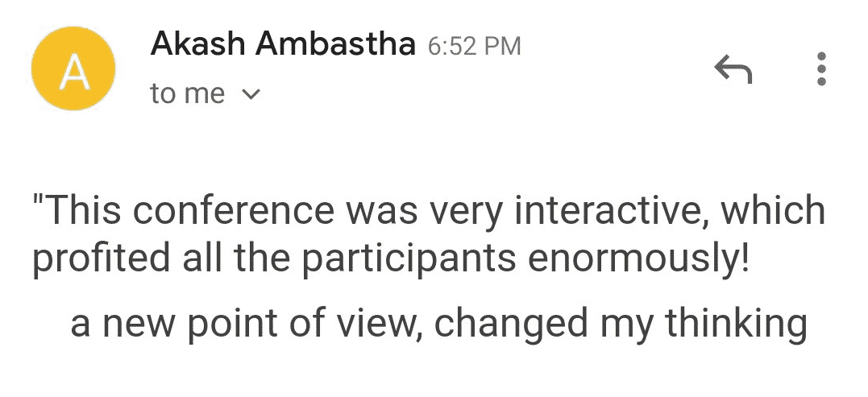868x397 pixels.
Task: Tap the 'to me' recipient label
Action: point(188,93)
